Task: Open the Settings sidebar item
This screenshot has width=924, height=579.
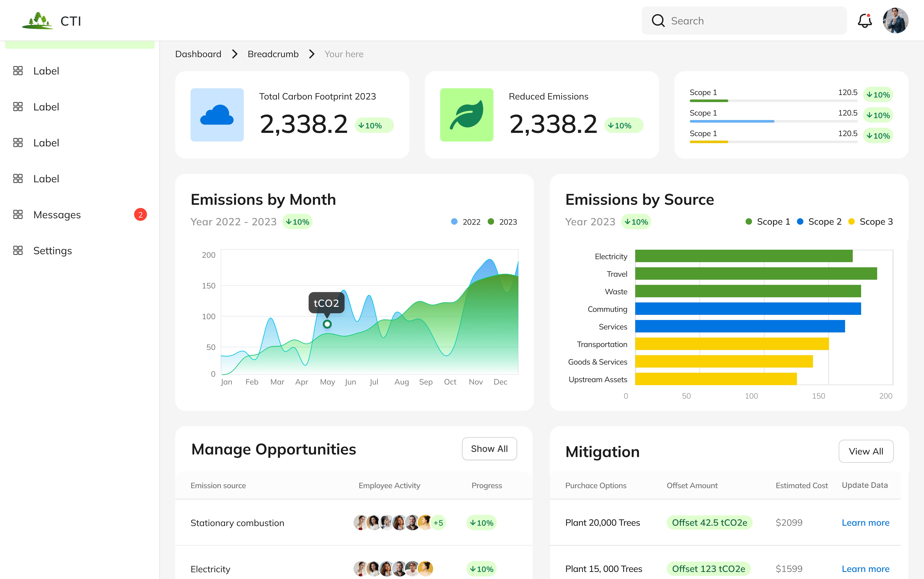Action: [80, 251]
